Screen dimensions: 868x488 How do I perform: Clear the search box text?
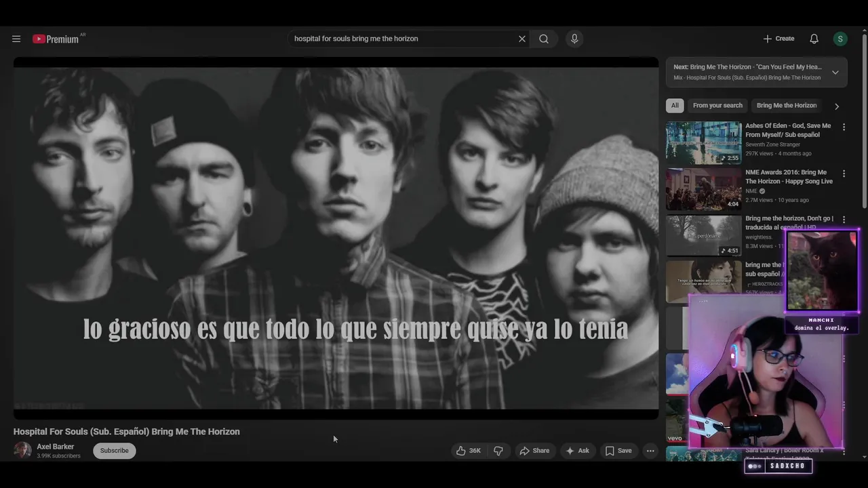tap(521, 39)
